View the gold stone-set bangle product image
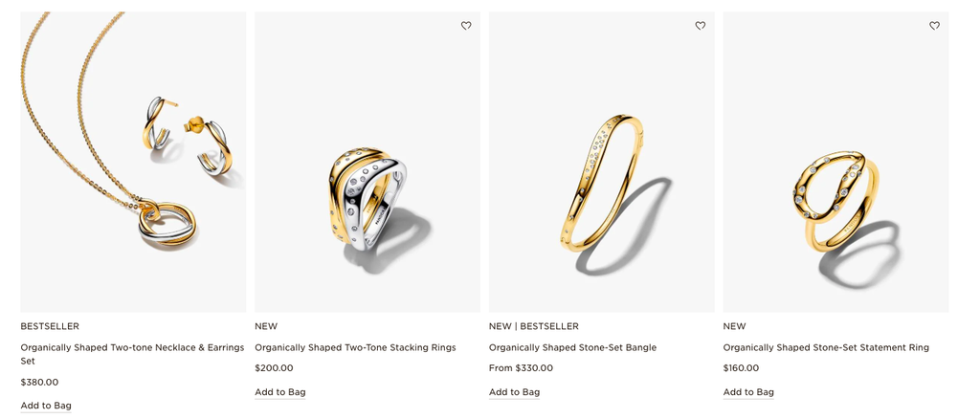980x419 pixels. [x=602, y=162]
